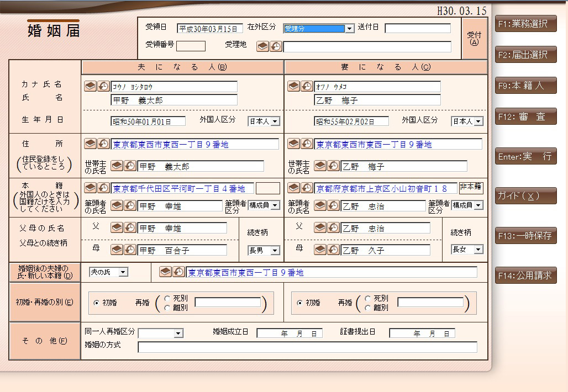The width and height of the screenshot is (568, 392).
Task: Click husband's name field 甲野 義太郎
Action: [x=174, y=100]
